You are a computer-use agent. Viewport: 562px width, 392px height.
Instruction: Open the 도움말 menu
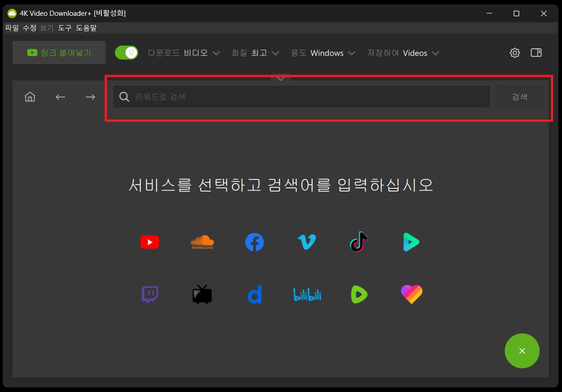pos(86,28)
